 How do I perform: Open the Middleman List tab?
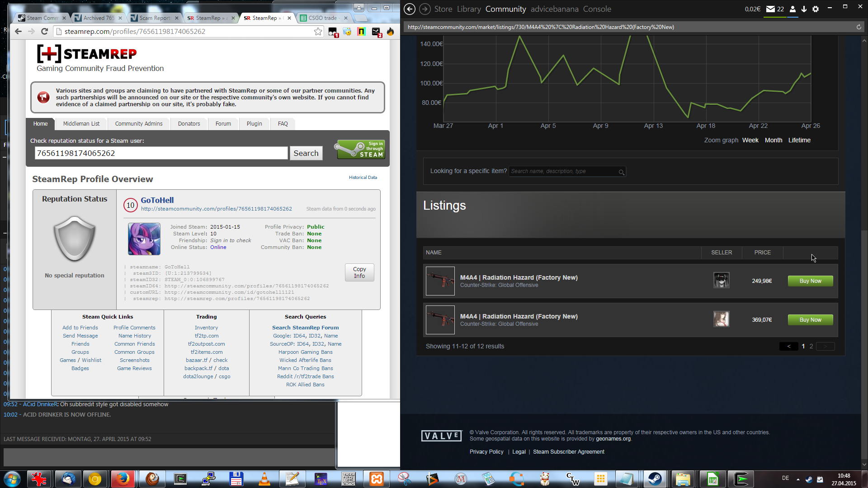(81, 124)
